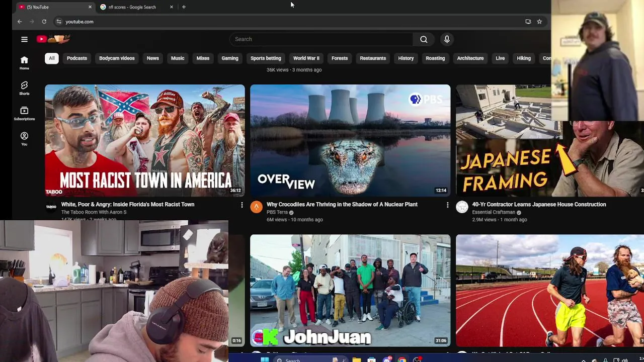
Task: Click the Essential Craftsman channel avatar
Action: (x=462, y=207)
